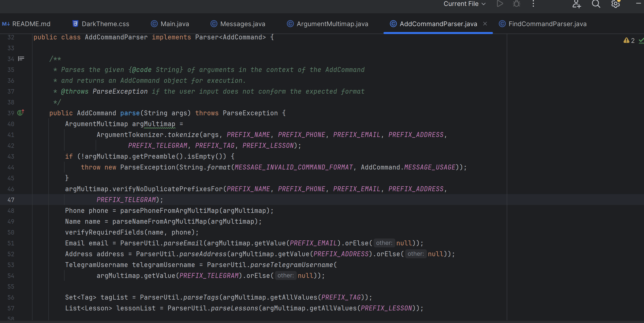Switch to the README.md tab

26,24
